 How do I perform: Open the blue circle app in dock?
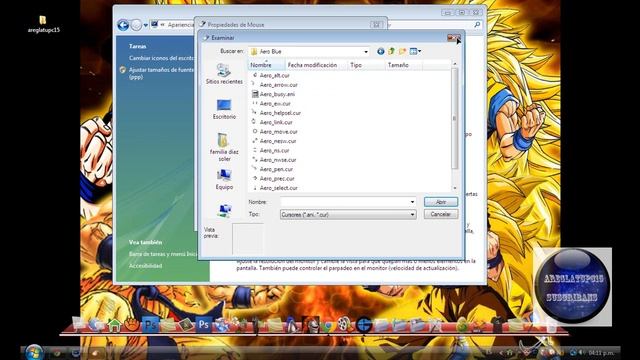[x=364, y=325]
